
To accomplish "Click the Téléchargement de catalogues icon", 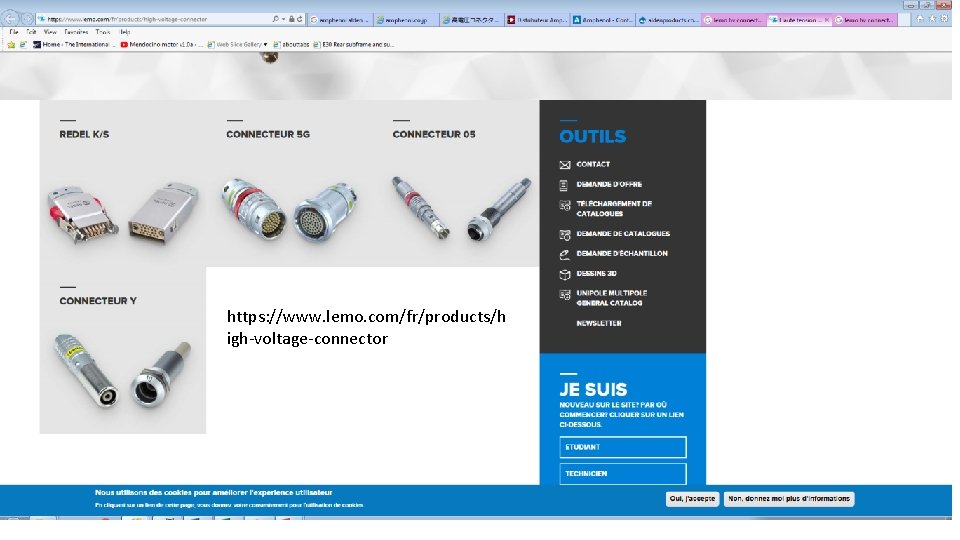I will point(564,206).
